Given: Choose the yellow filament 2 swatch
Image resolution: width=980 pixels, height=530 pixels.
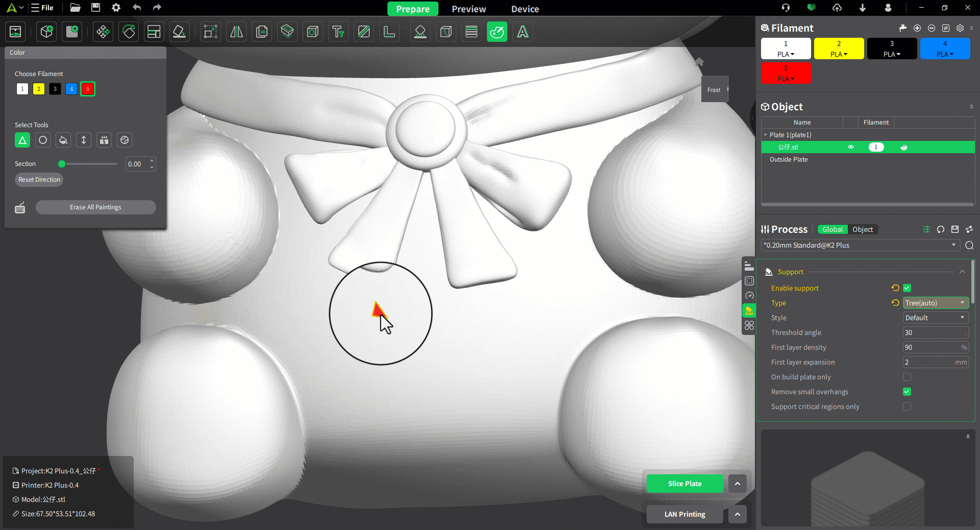Looking at the screenshot, I should pyautogui.click(x=39, y=89).
